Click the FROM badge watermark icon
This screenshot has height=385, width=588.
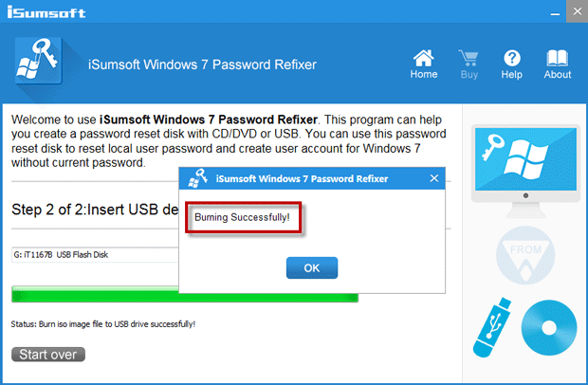[x=525, y=255]
